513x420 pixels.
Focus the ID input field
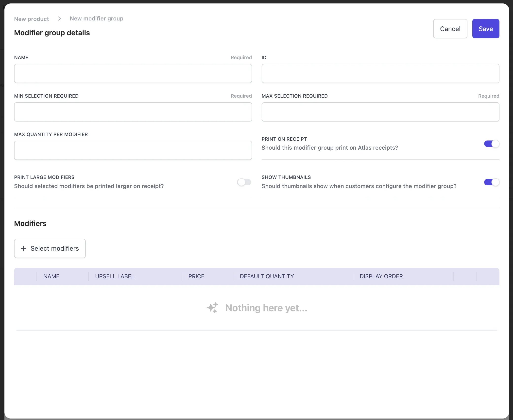pyautogui.click(x=380, y=73)
